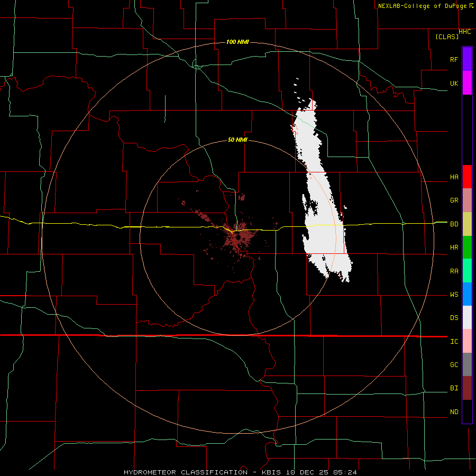Click the HA legend label

(454, 177)
